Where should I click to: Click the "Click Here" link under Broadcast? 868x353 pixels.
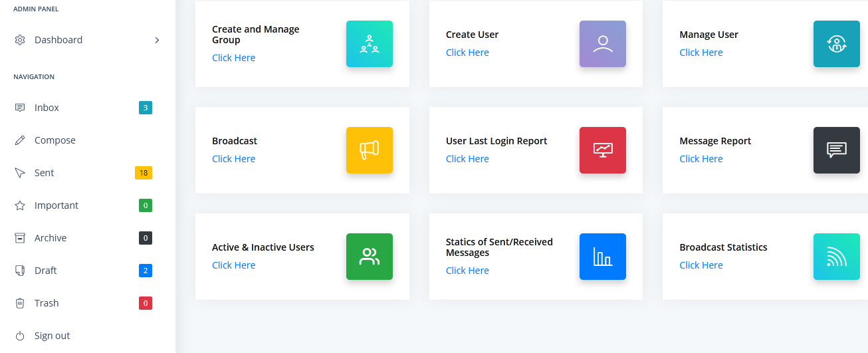pos(233,159)
